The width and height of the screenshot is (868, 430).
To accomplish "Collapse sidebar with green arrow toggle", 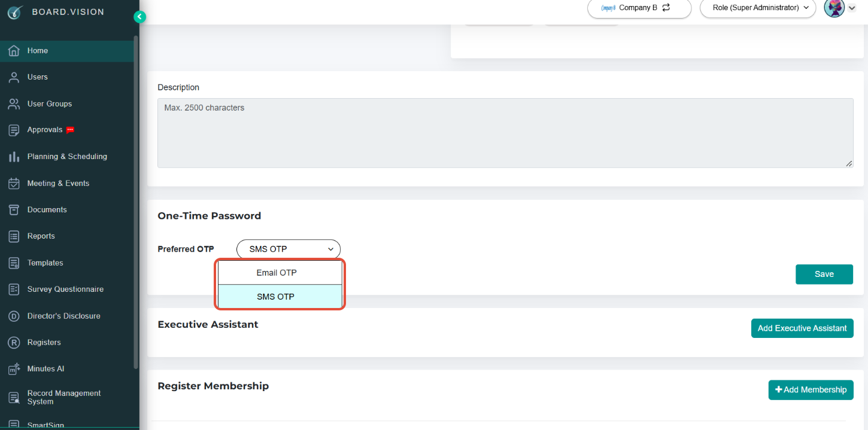I will coord(139,17).
